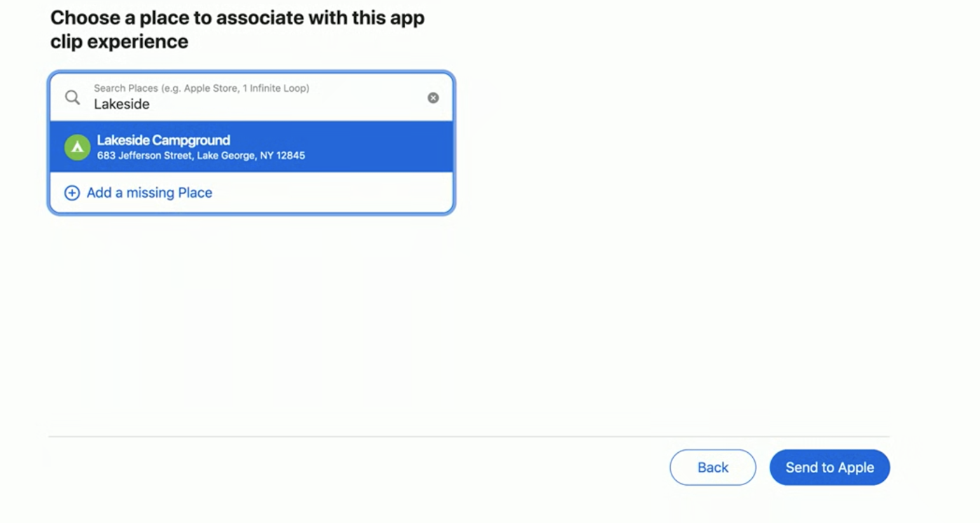This screenshot has width=980, height=523.
Task: Click the divider line above Back button
Action: tap(469, 437)
